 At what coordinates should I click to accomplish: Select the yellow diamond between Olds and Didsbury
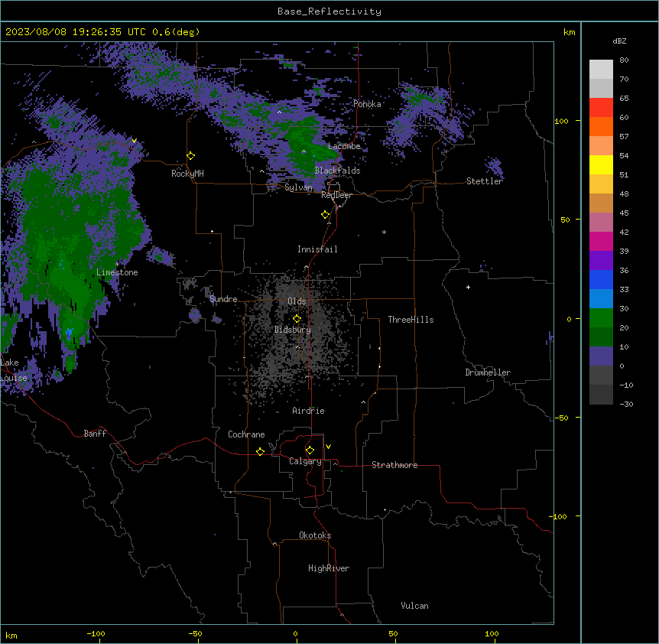(x=297, y=319)
